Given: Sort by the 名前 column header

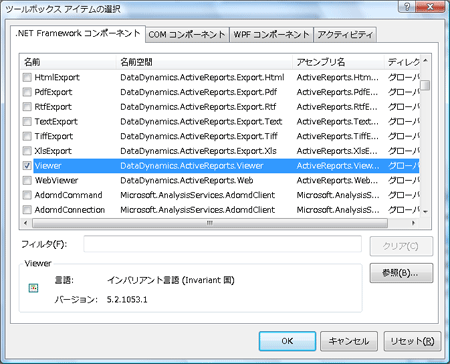Looking at the screenshot, I should pyautogui.click(x=68, y=62).
